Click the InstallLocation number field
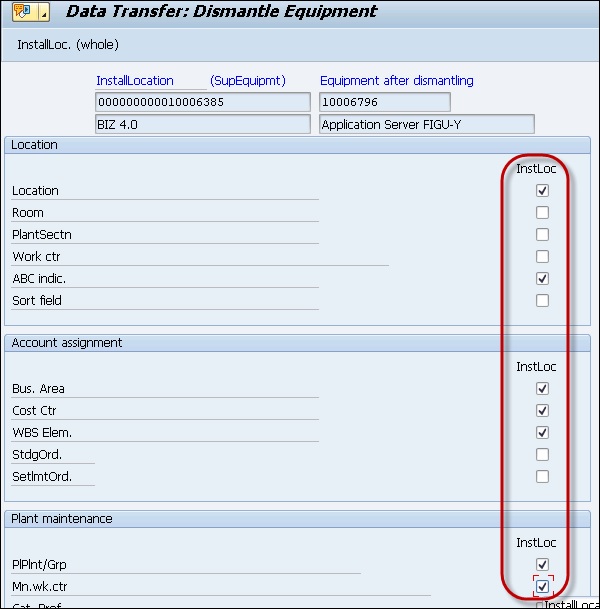The width and height of the screenshot is (600, 609). (203, 102)
